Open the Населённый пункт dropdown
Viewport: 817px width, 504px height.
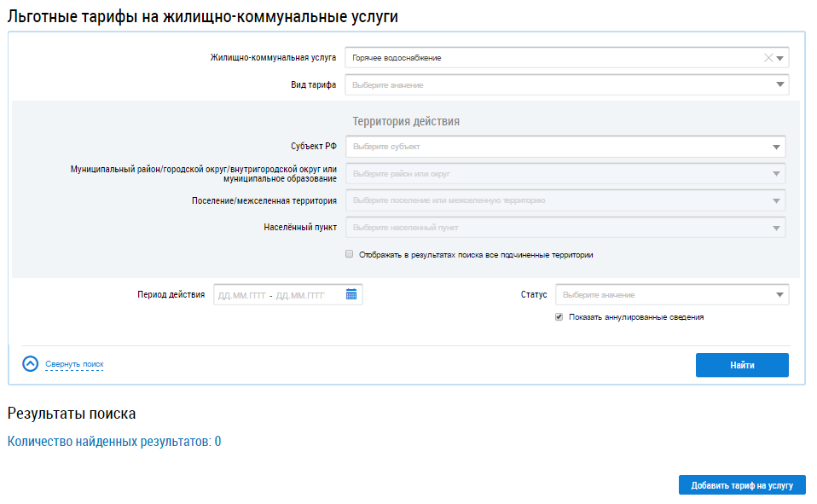(x=565, y=229)
